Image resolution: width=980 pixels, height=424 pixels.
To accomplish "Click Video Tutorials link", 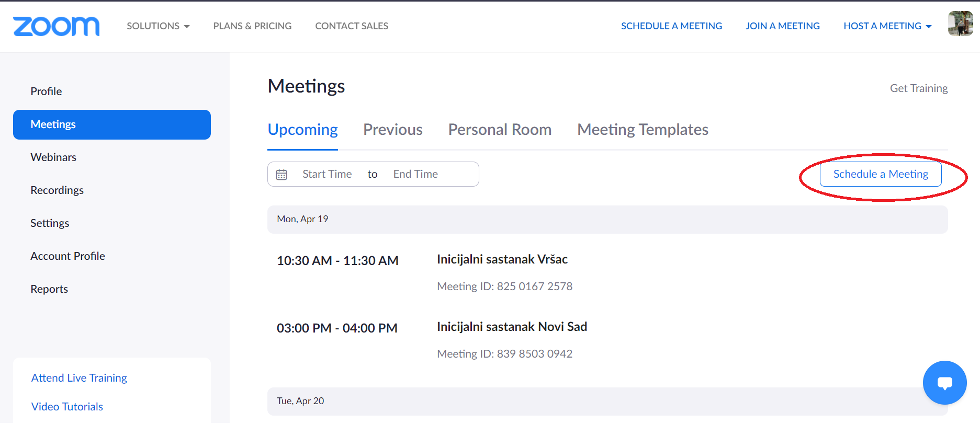I will click(x=67, y=407).
